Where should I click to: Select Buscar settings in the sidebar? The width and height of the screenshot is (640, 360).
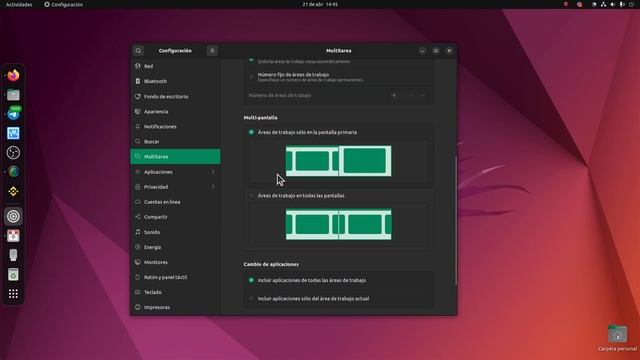(176, 142)
